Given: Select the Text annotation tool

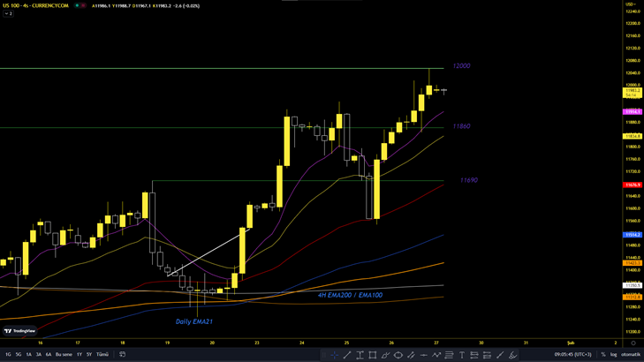Looking at the screenshot, I should pos(462,355).
